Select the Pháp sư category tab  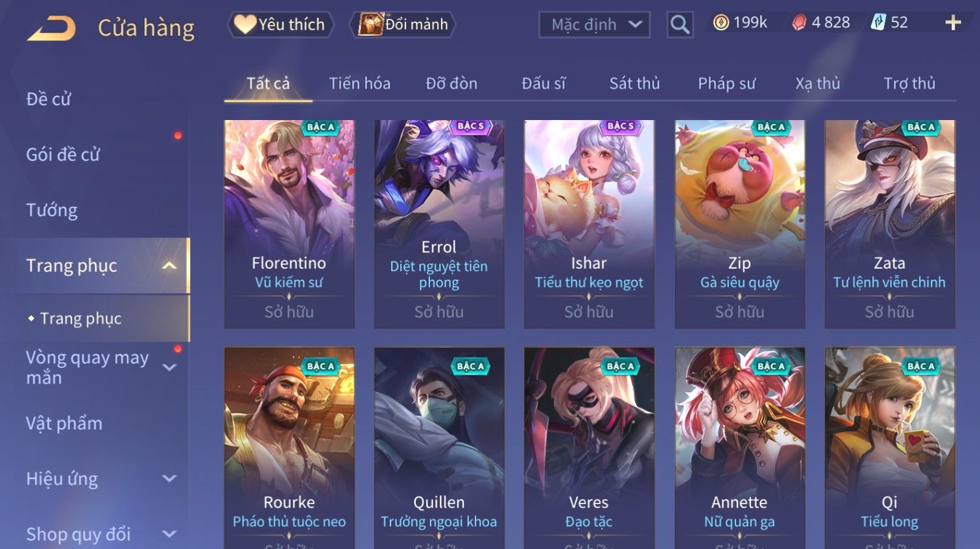(726, 84)
